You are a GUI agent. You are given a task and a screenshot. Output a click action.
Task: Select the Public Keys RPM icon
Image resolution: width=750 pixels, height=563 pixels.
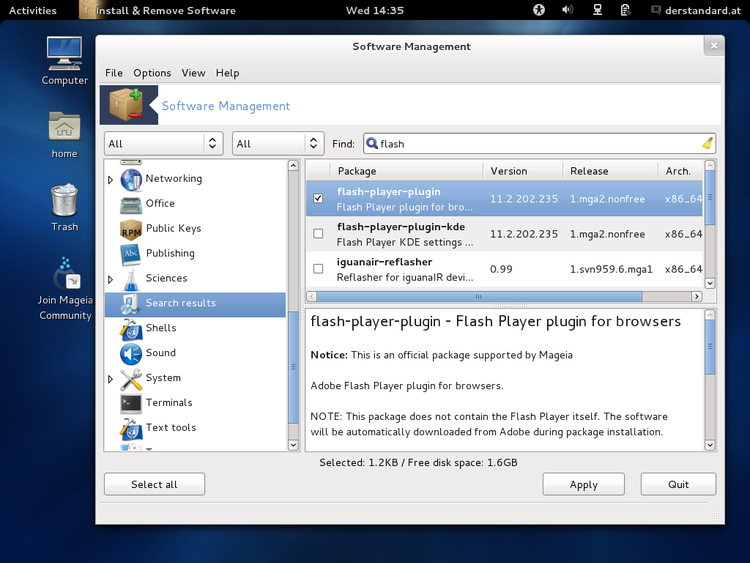pos(130,229)
